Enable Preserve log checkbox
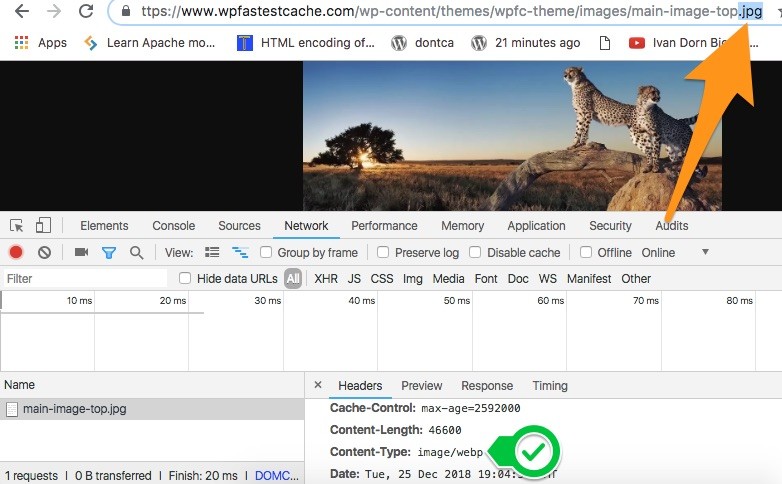Image resolution: width=782 pixels, height=484 pixels. pyautogui.click(x=383, y=253)
